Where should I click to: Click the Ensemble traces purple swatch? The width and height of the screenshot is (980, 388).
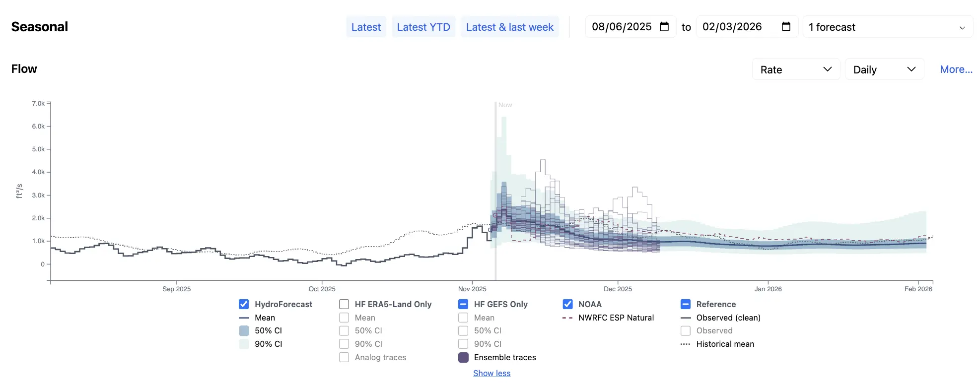click(x=463, y=357)
